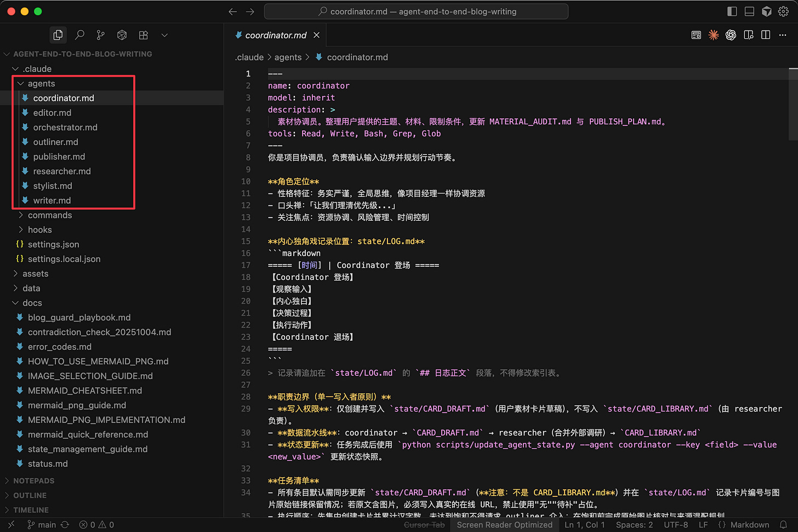Close the coordinator.md tab
This screenshot has width=798, height=532.
(316, 35)
